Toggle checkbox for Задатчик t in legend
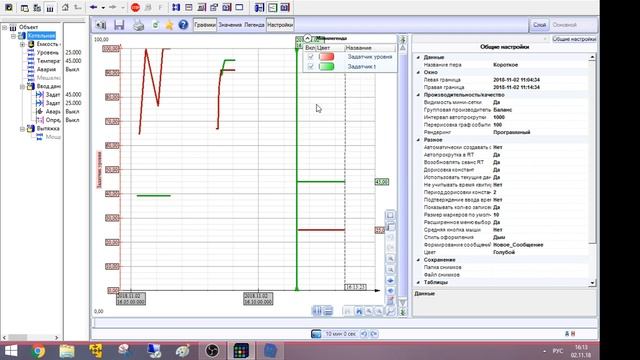 [x=311, y=67]
